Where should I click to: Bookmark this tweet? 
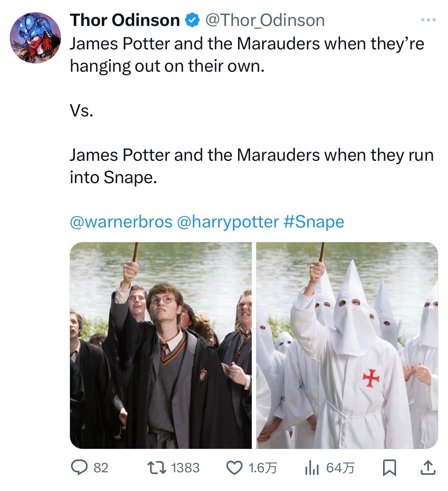389,468
